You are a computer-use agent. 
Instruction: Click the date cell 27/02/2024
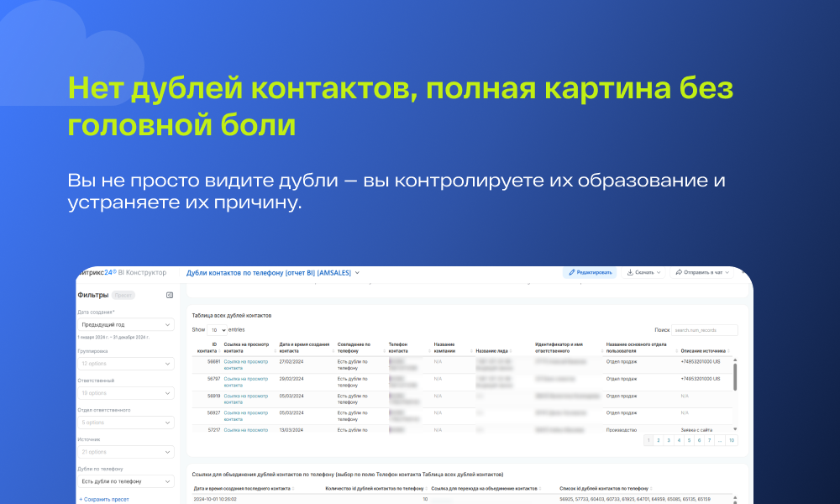pyautogui.click(x=291, y=361)
